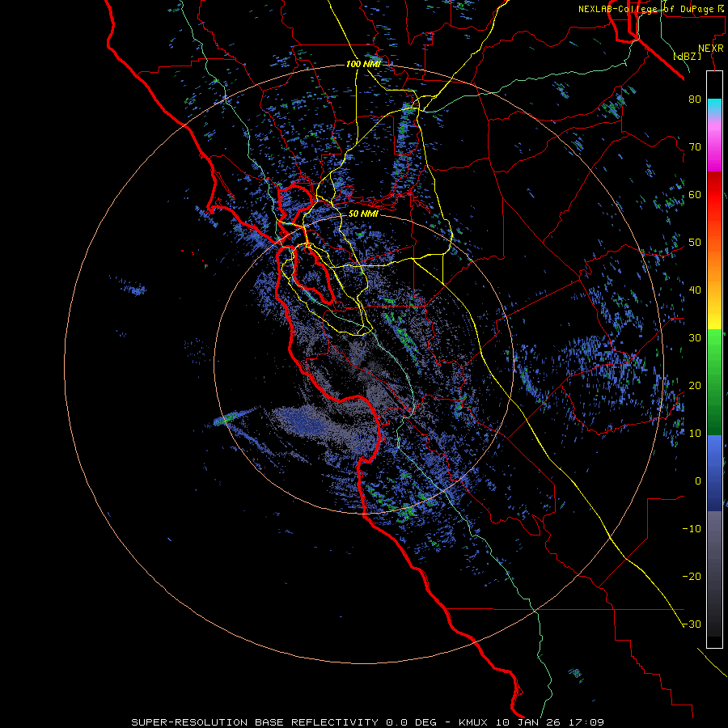The height and width of the screenshot is (728, 728).
Task: Click the '60' value on the dBZ scale
Action: [695, 194]
